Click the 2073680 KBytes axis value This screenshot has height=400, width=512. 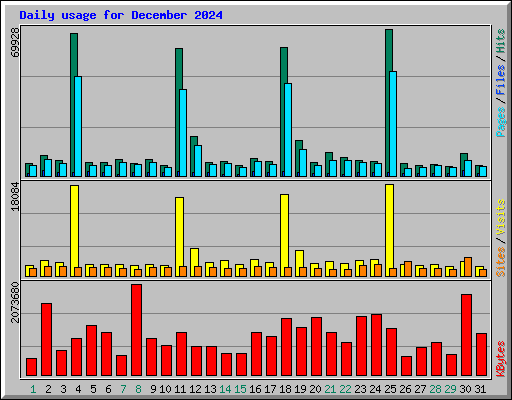15,302
